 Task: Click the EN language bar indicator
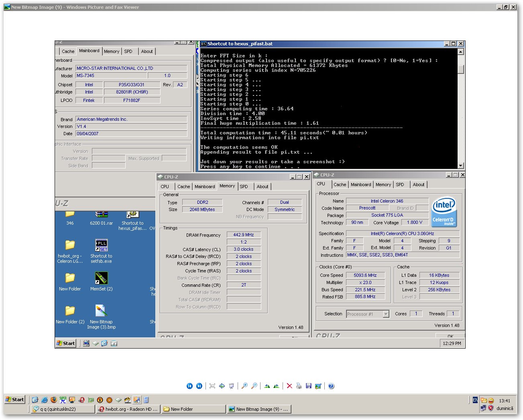tap(475, 400)
